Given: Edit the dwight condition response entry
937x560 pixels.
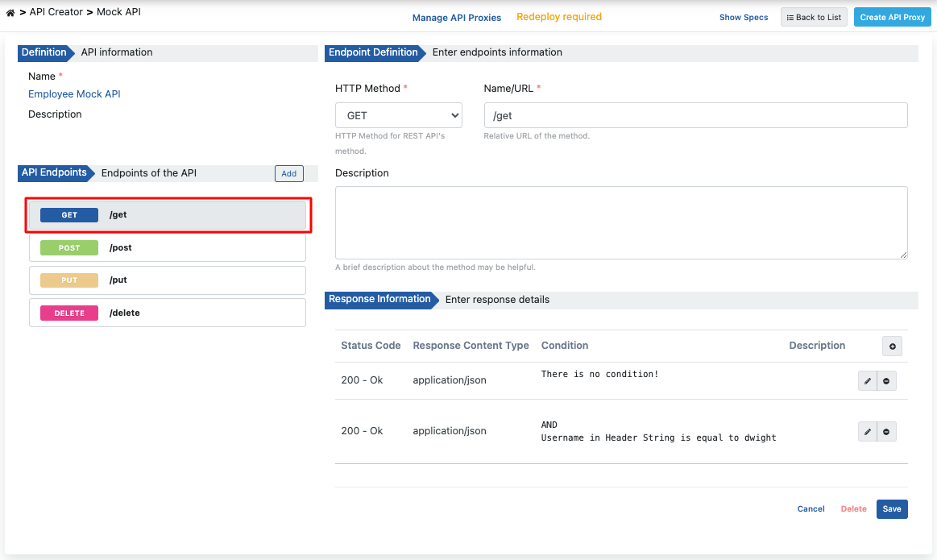Looking at the screenshot, I should pyautogui.click(x=867, y=431).
